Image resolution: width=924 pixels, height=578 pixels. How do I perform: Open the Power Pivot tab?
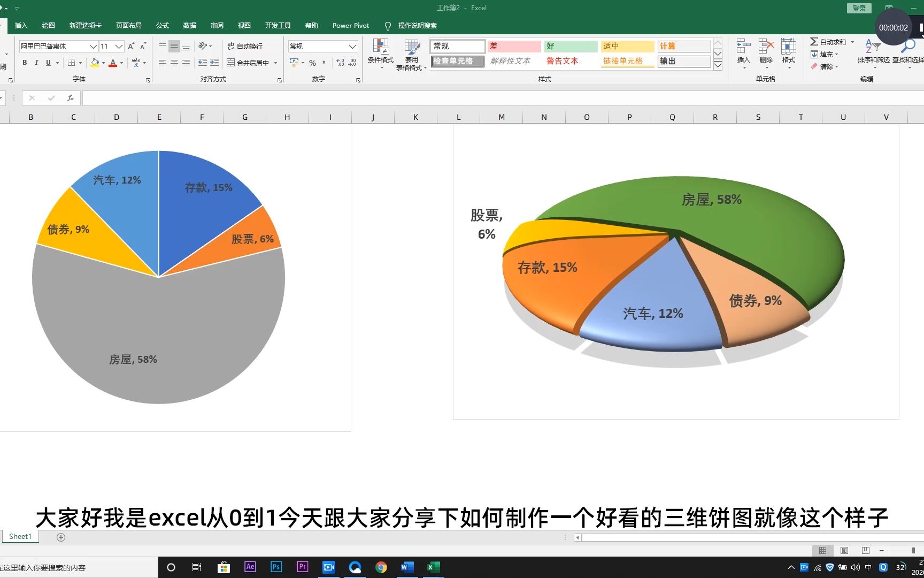tap(350, 25)
